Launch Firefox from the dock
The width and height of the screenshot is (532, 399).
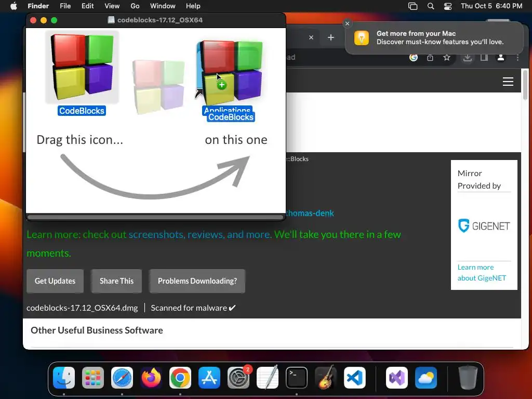151,378
